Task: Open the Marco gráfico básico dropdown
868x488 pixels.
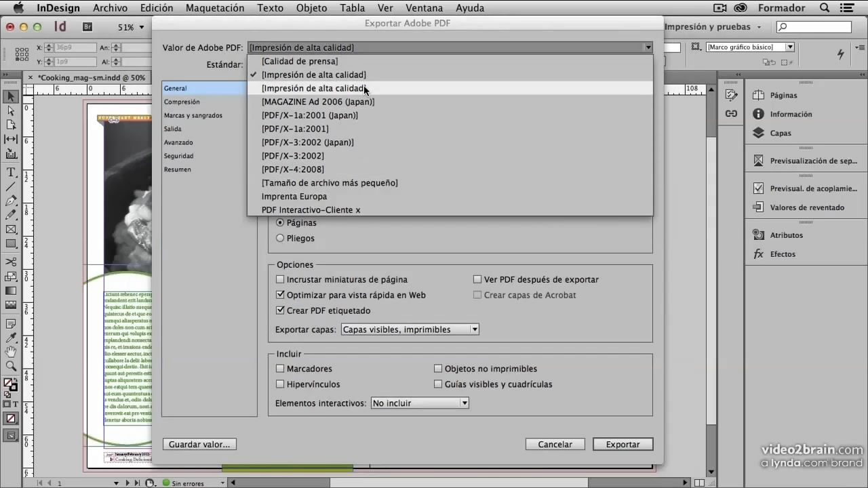Action: (750, 47)
